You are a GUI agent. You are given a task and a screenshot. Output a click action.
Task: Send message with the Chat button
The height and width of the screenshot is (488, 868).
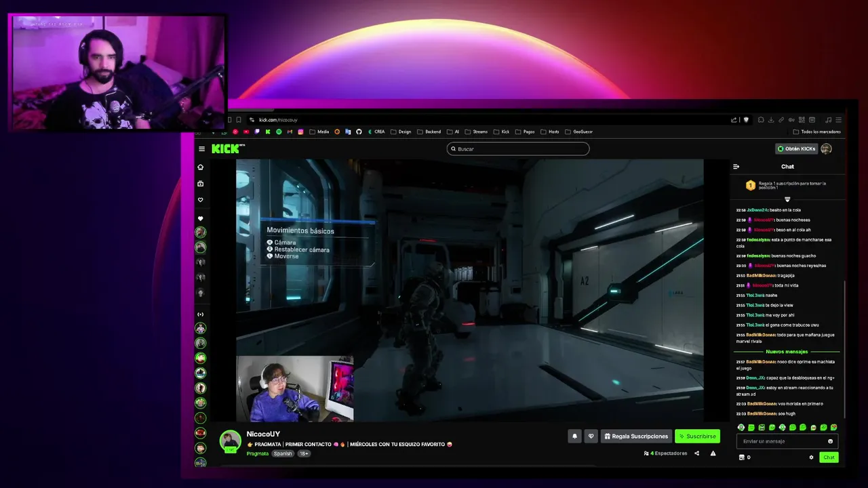(829, 457)
